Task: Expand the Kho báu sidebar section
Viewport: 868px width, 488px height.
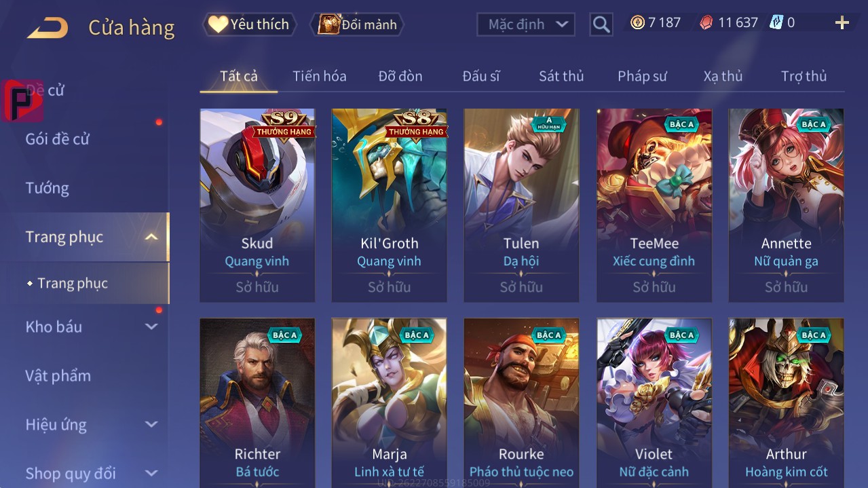Action: [x=151, y=326]
